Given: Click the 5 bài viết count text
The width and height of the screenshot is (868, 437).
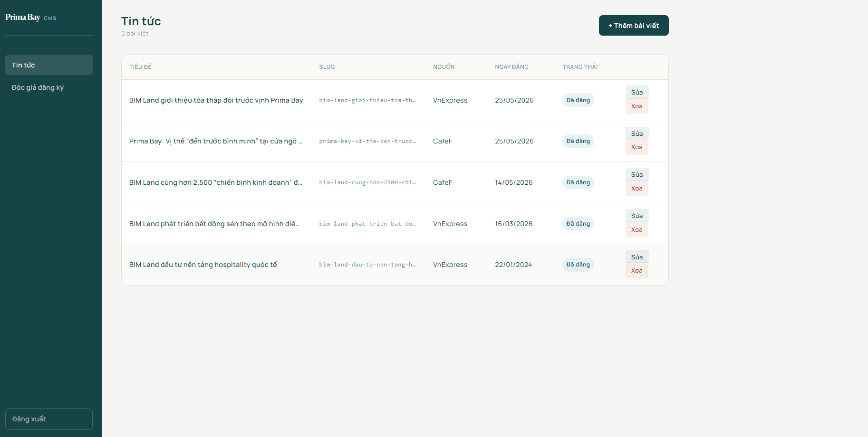Looking at the screenshot, I should [x=135, y=34].
